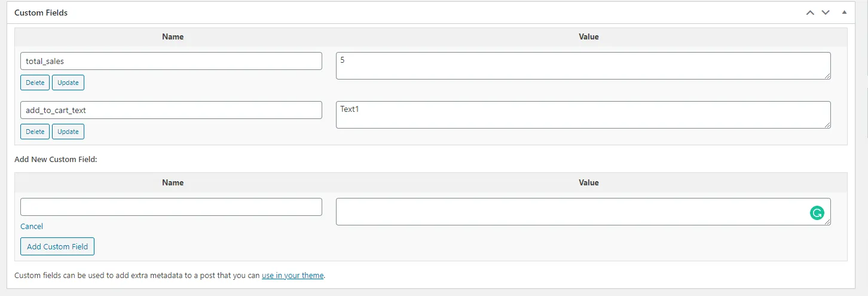Click the Custom Fields panel title
This screenshot has width=868, height=296.
click(41, 13)
